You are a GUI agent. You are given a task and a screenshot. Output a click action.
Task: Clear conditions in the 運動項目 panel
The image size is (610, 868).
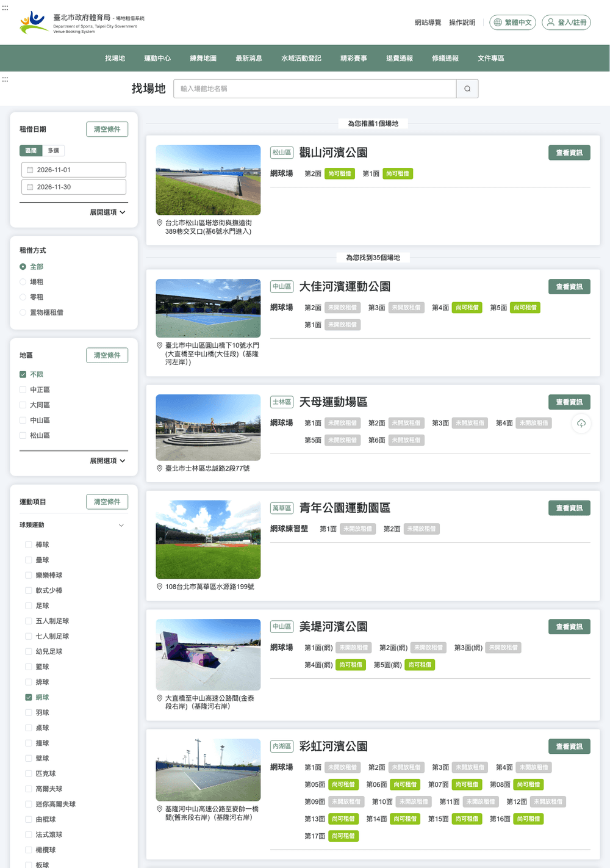(x=107, y=502)
